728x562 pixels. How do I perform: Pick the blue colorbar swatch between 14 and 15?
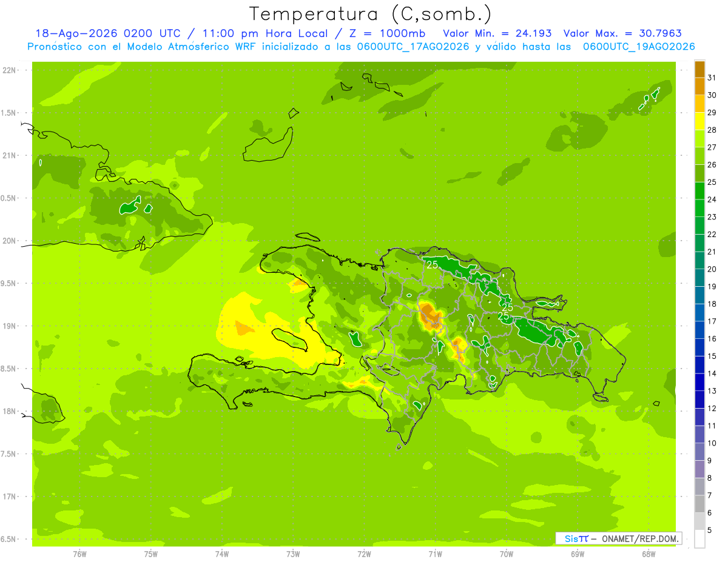pyautogui.click(x=699, y=364)
